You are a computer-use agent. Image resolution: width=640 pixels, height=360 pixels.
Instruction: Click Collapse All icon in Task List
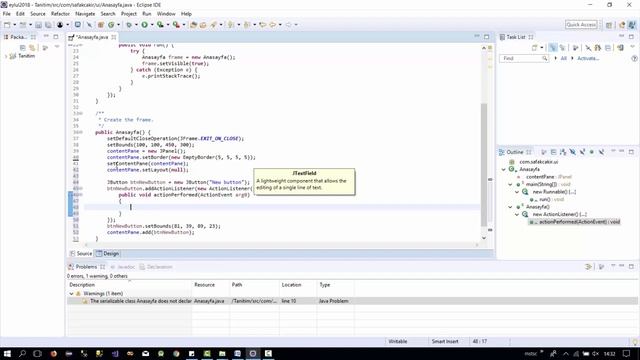[608, 48]
